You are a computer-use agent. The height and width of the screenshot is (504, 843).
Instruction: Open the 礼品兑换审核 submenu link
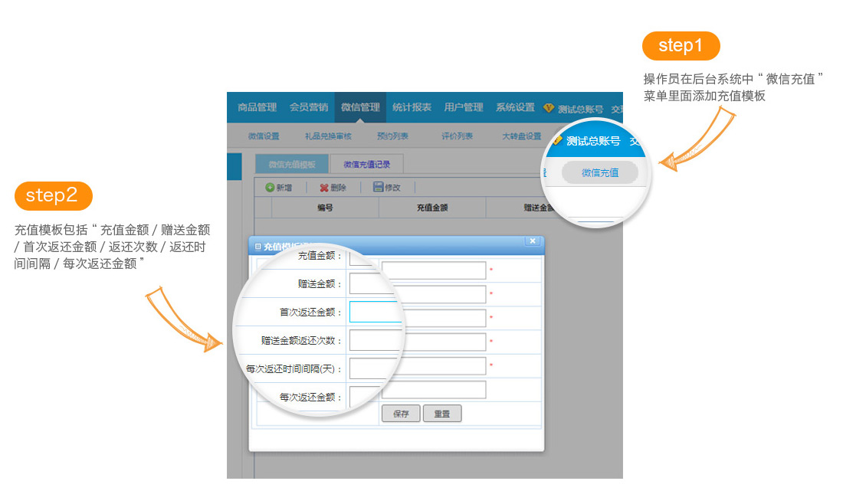pyautogui.click(x=328, y=136)
